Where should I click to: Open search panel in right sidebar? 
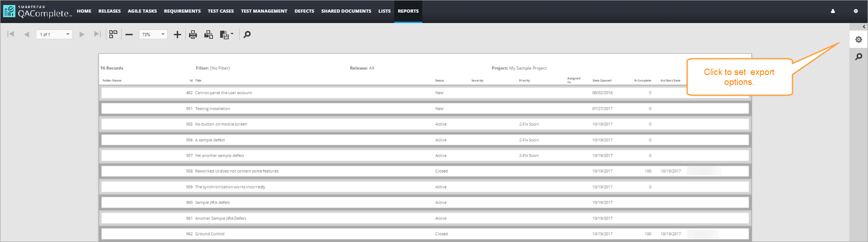pos(859,57)
